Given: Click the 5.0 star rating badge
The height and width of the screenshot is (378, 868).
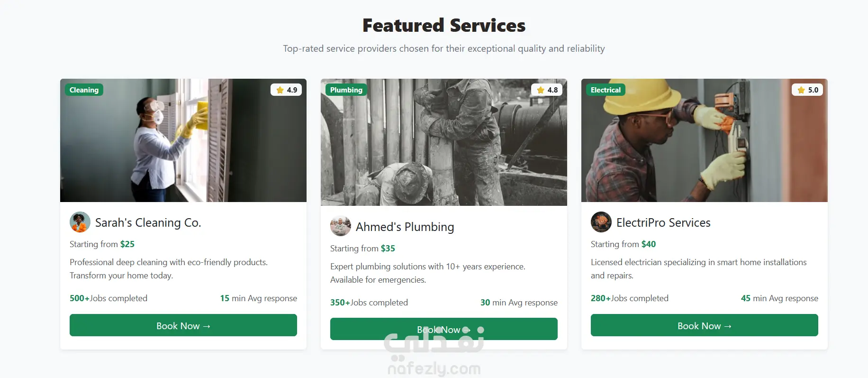Looking at the screenshot, I should 807,90.
